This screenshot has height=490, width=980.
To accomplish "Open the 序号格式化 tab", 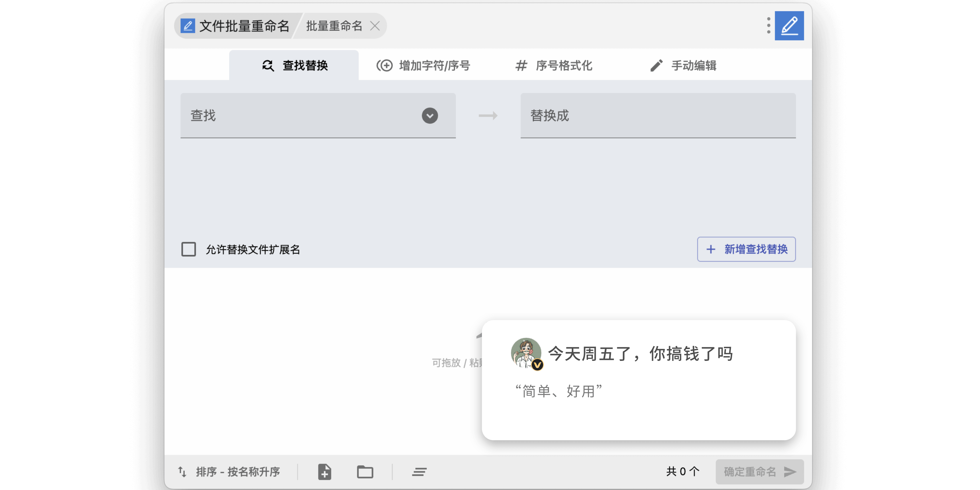I will (x=553, y=65).
